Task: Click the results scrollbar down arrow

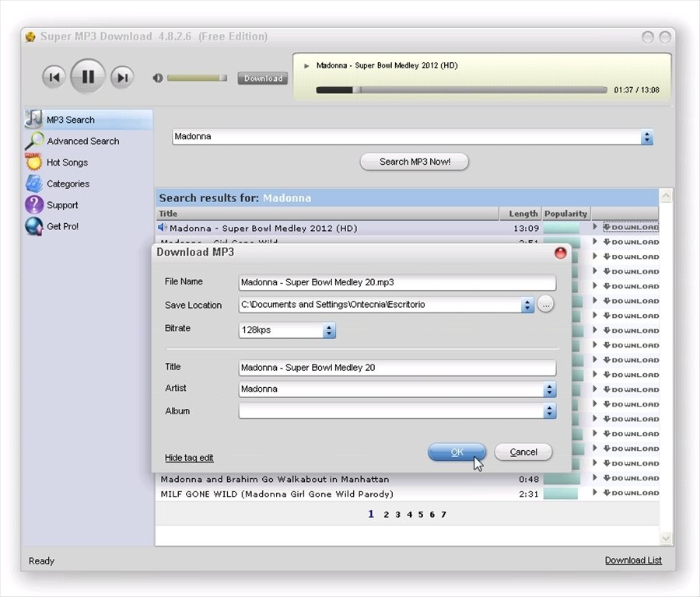Action: 666,539
